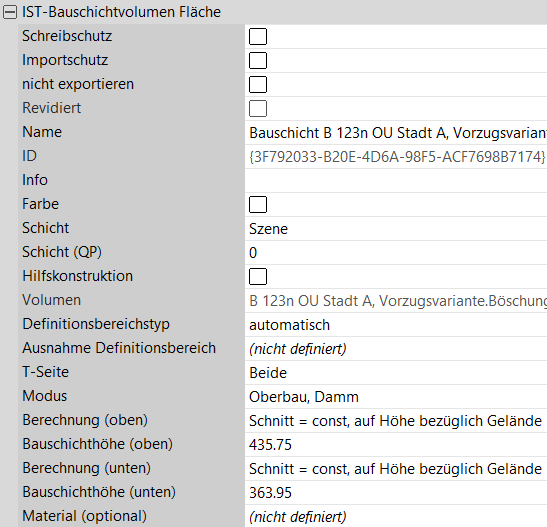Screen dimensions: 547x527
Task: Edit the Schicht (QP) value
Action: pos(396,253)
